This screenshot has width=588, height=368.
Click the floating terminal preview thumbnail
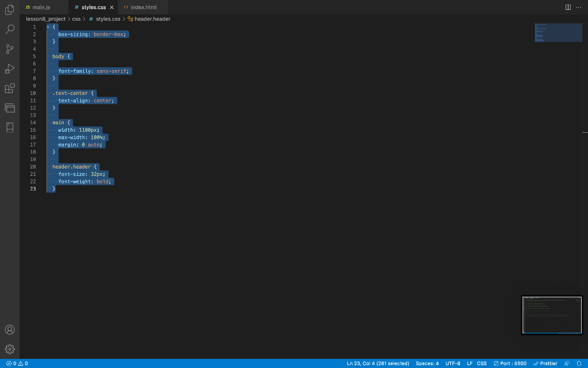tap(551, 315)
